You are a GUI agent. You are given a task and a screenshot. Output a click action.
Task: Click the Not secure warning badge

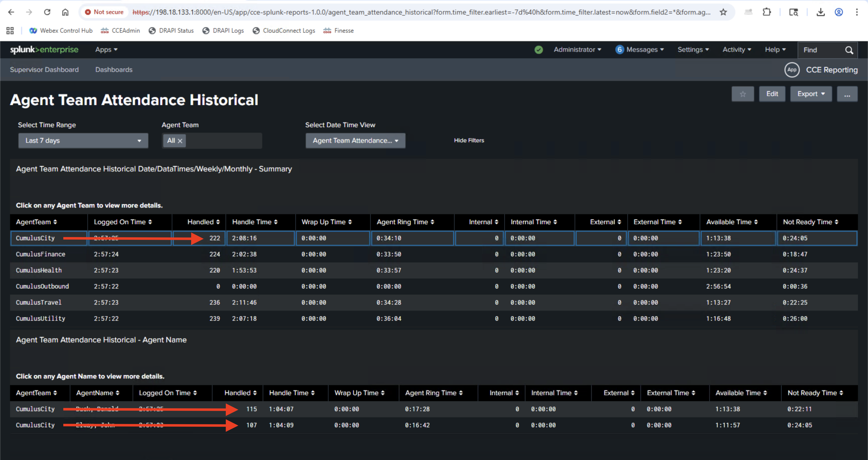point(104,12)
